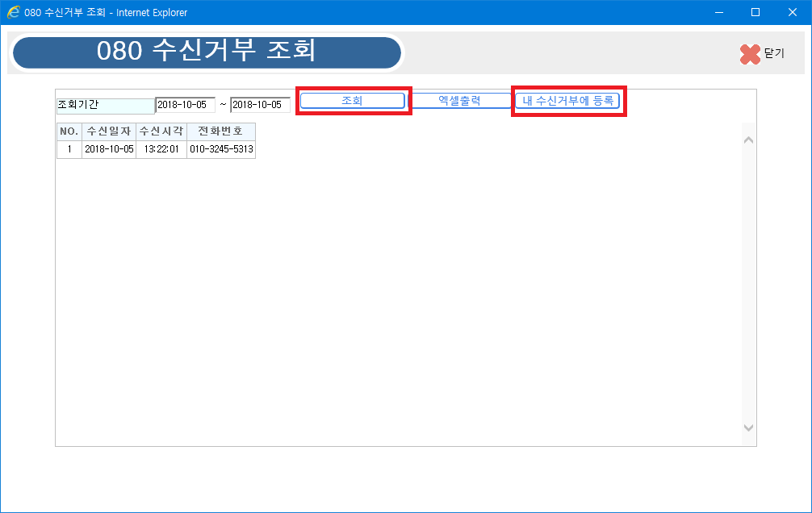Close the Internet Explorer window

point(793,12)
